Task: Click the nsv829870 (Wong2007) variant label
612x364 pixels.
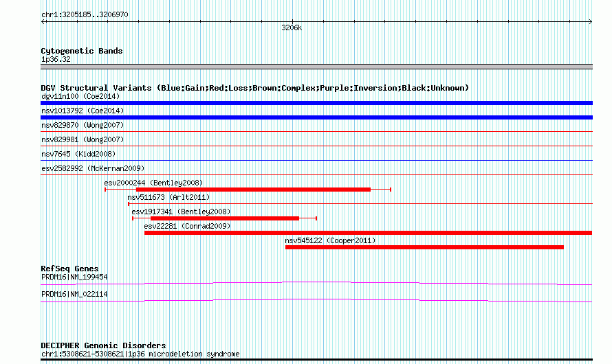Action: point(83,125)
